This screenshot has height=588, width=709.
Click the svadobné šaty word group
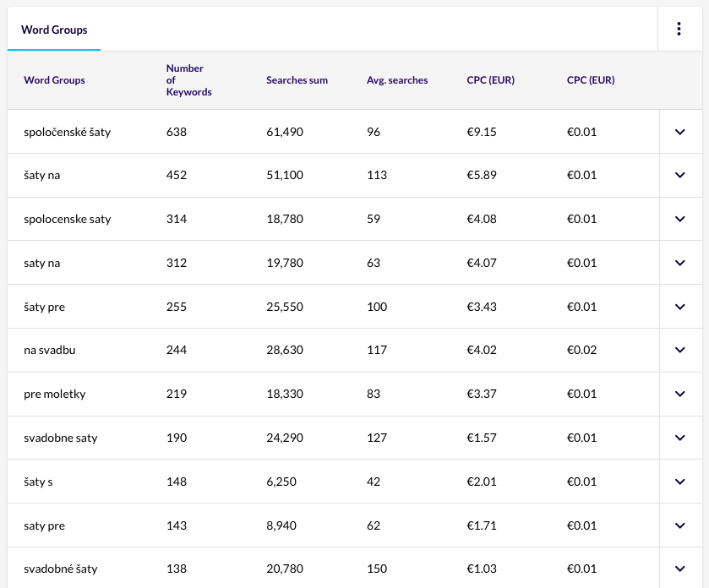61,569
